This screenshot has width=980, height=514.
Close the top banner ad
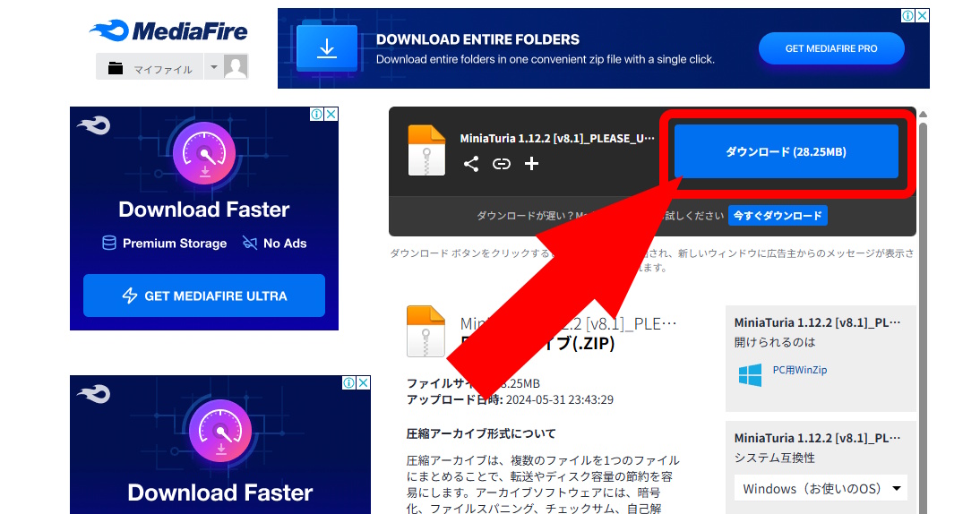click(x=923, y=15)
